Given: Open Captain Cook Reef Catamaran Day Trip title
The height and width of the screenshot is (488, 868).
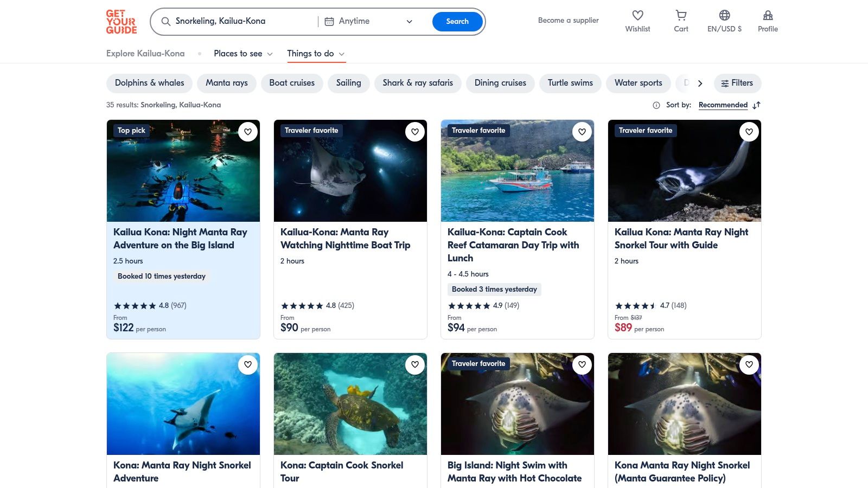Looking at the screenshot, I should point(513,245).
